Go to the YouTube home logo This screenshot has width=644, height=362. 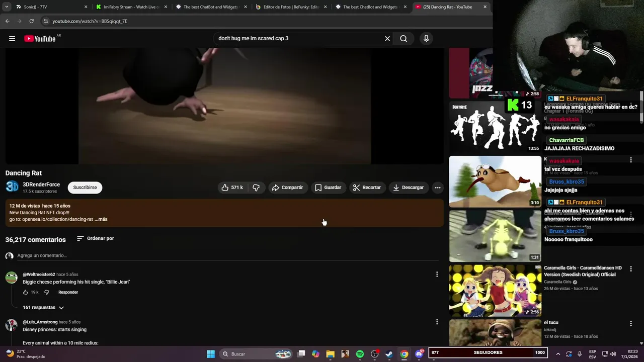click(40, 39)
